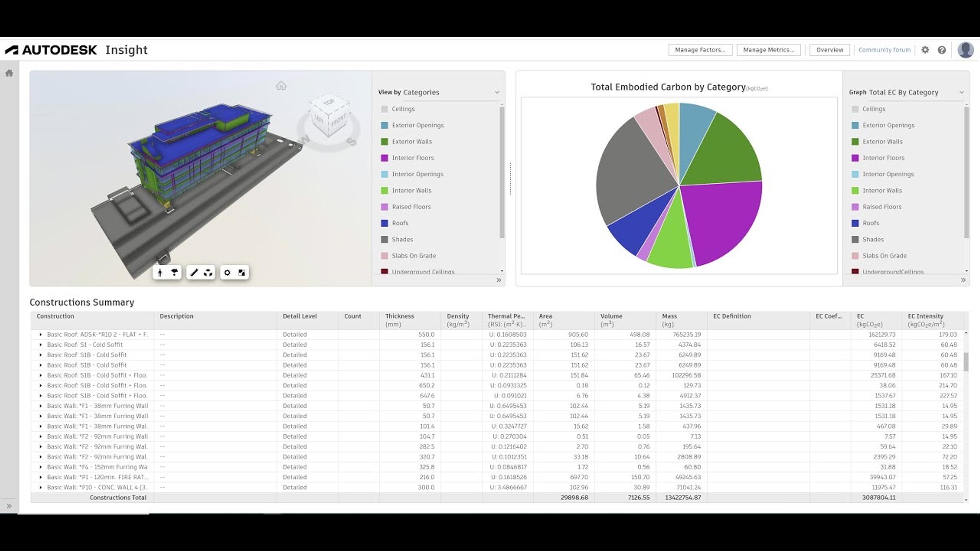Activate the Explode model tool

(208, 273)
